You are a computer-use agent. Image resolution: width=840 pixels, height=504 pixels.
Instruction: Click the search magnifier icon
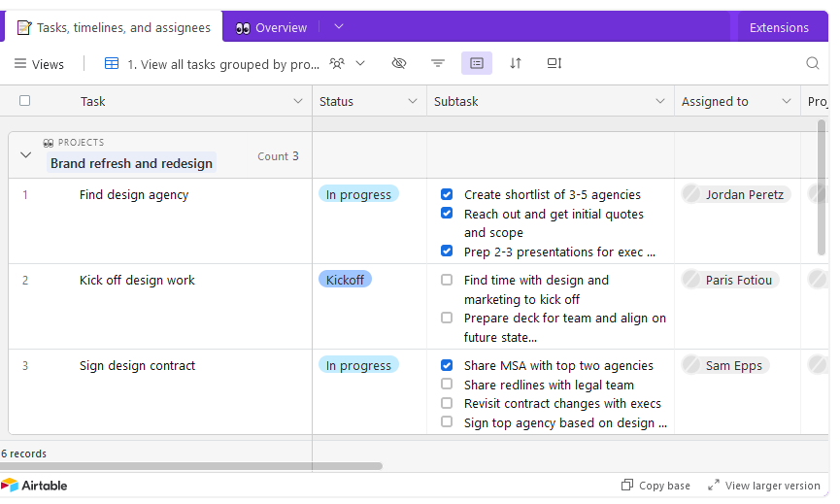point(812,63)
